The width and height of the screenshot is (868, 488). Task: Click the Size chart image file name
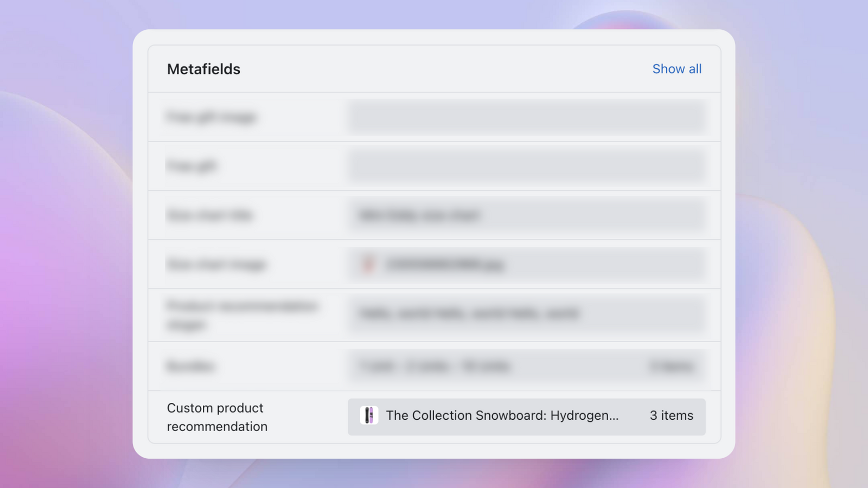tap(445, 265)
